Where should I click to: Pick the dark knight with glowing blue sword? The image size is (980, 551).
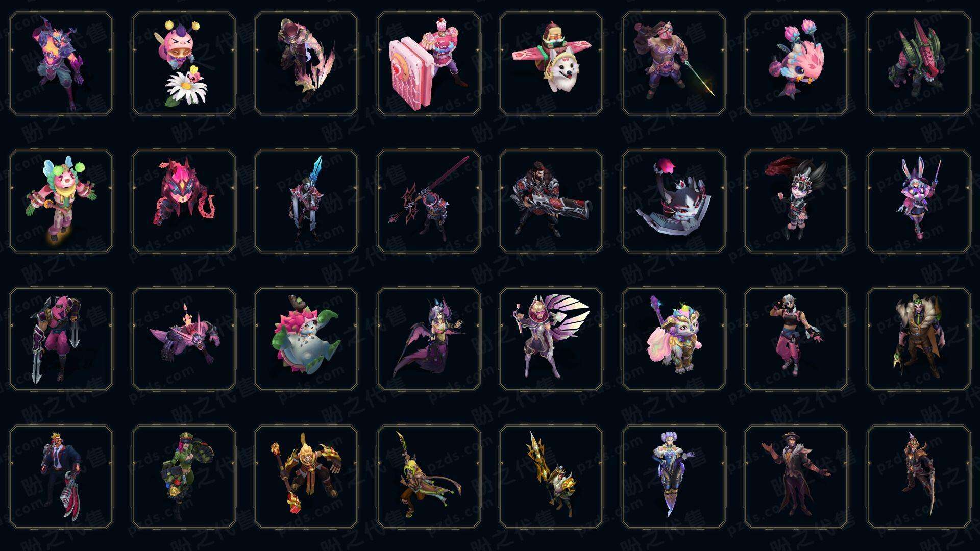click(306, 201)
